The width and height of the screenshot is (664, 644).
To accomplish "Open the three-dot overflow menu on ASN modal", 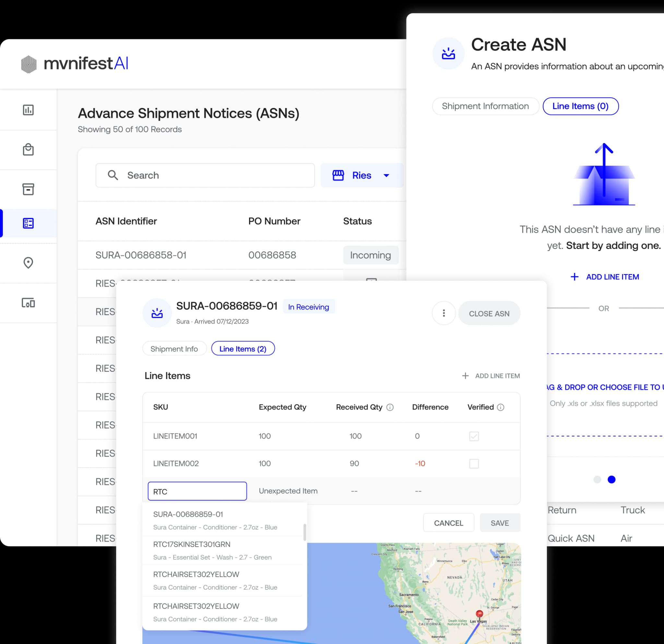I will (444, 313).
